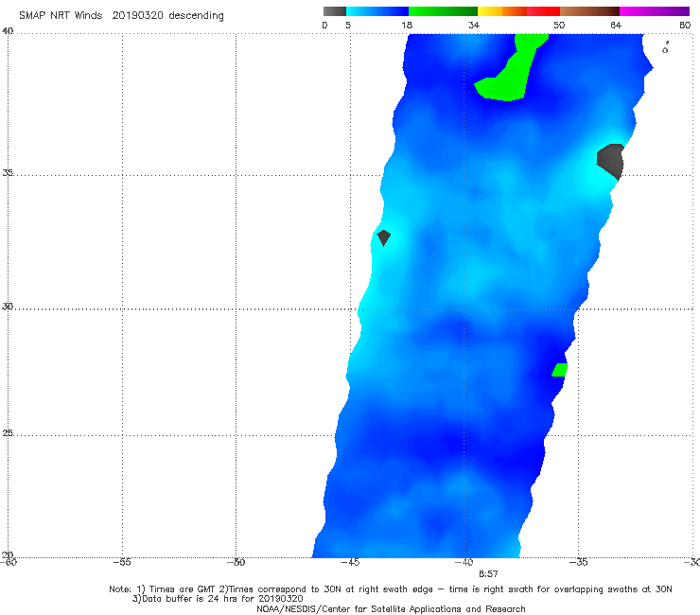Click the red segment of the color bar
This screenshot has width=700, height=615.
543,11
